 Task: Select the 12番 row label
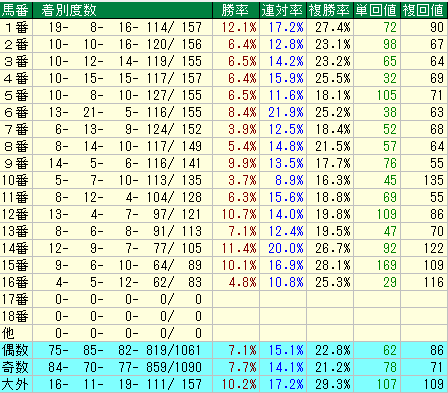tap(15, 214)
